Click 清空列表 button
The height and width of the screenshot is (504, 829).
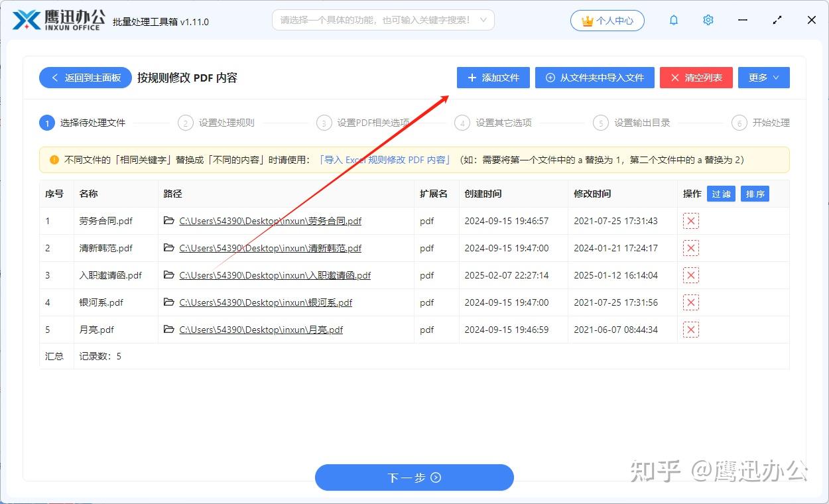pyautogui.click(x=696, y=78)
